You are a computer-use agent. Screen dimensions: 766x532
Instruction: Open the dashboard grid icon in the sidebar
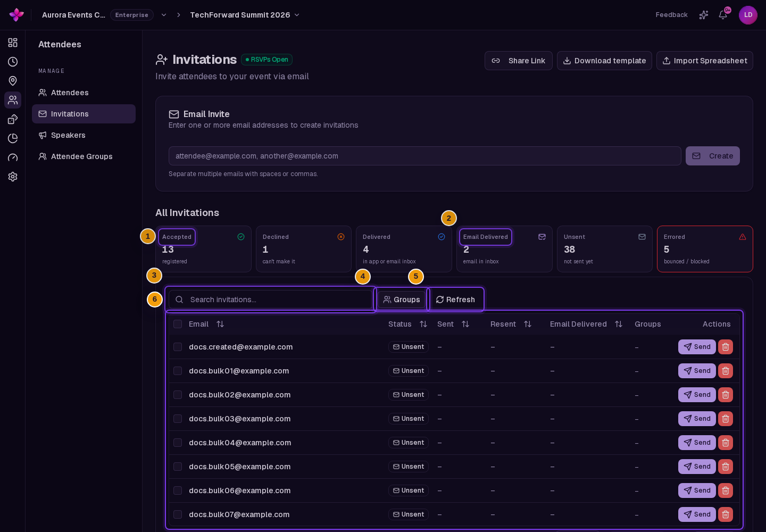[x=13, y=43]
